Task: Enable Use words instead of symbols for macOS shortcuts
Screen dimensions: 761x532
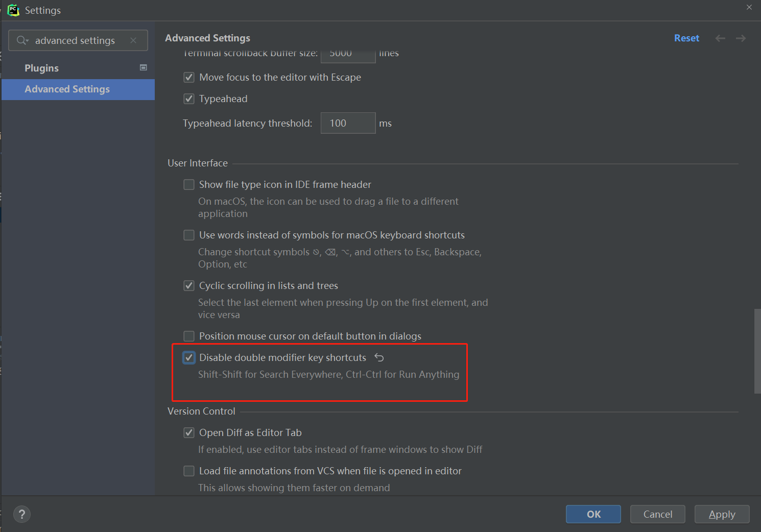Action: 189,235
